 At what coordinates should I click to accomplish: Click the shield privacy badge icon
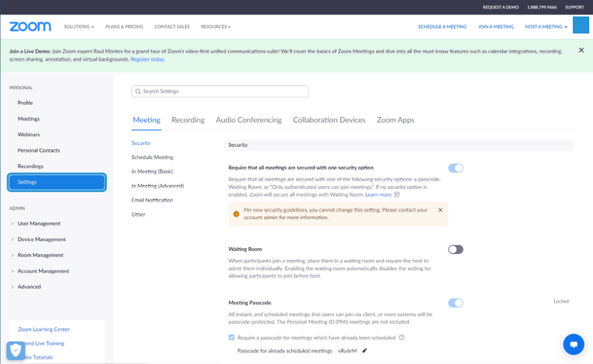coord(16,351)
